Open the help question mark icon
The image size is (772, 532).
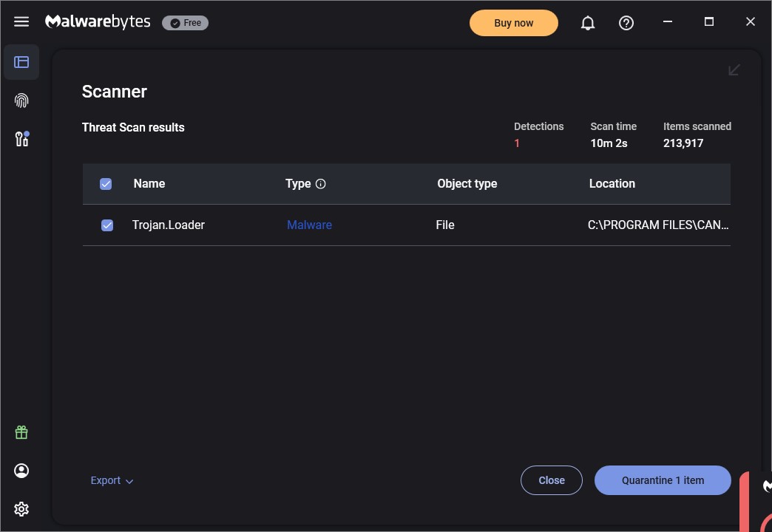[626, 23]
